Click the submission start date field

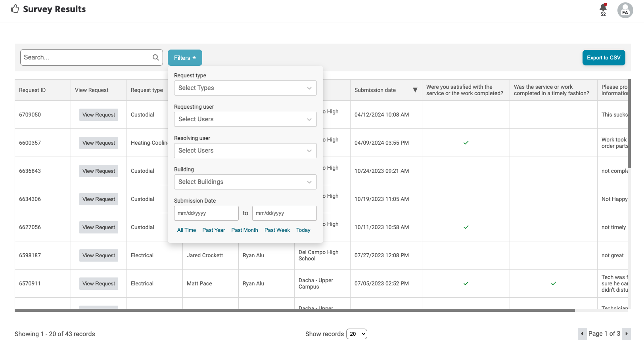click(206, 213)
